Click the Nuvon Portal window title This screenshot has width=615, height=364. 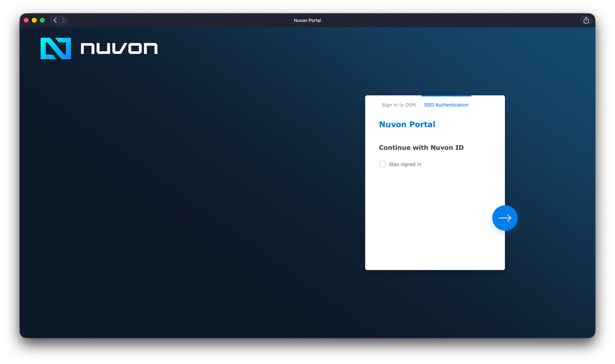click(307, 20)
